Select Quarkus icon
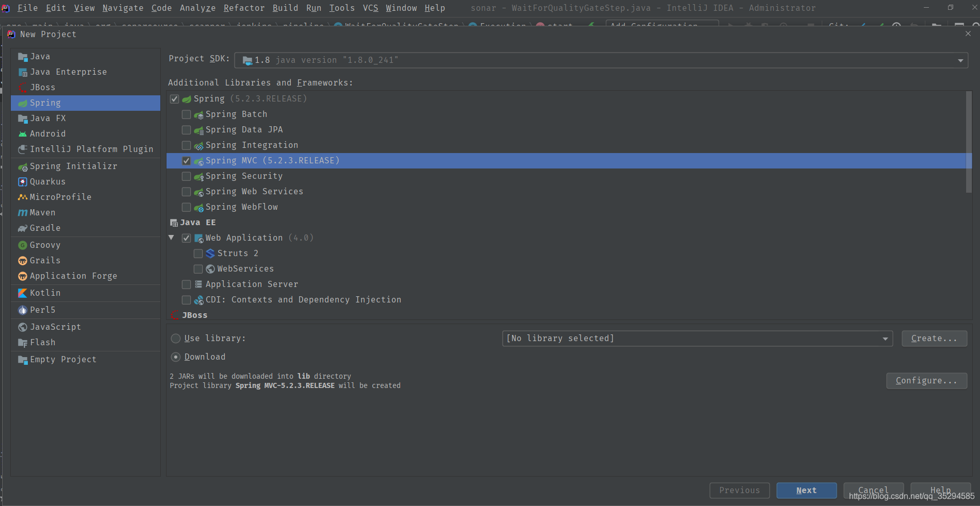Image resolution: width=980 pixels, height=506 pixels. point(23,182)
